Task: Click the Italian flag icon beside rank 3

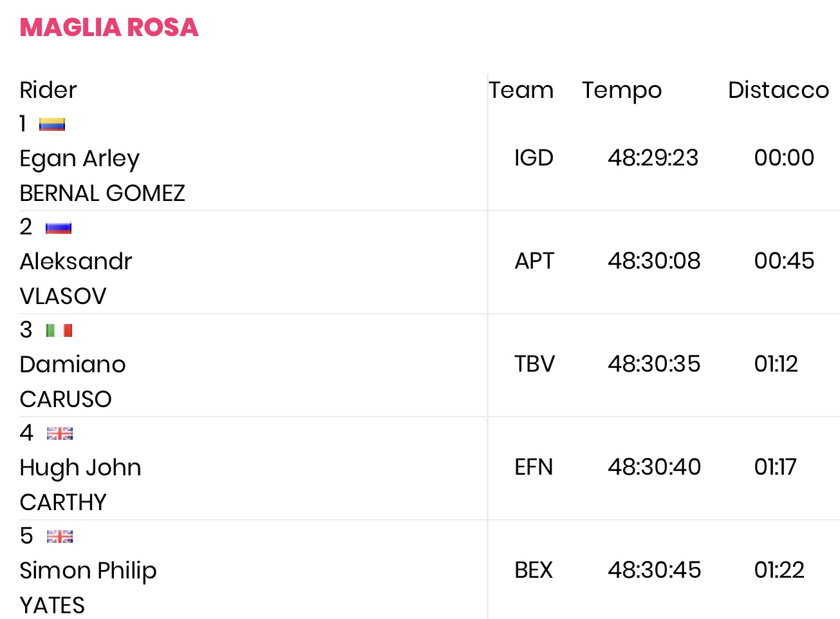Action: 59,330
